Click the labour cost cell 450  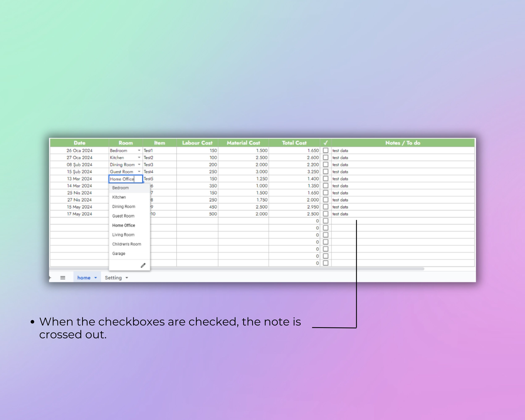[x=197, y=207]
